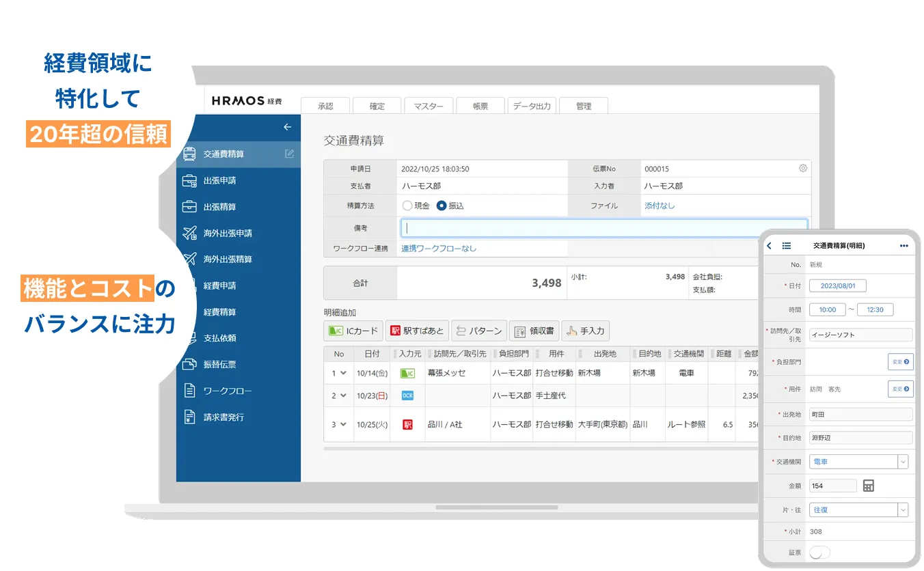This screenshot has width=924, height=571.
Task: Click red 駅 icon in row 3
Action: tap(407, 424)
